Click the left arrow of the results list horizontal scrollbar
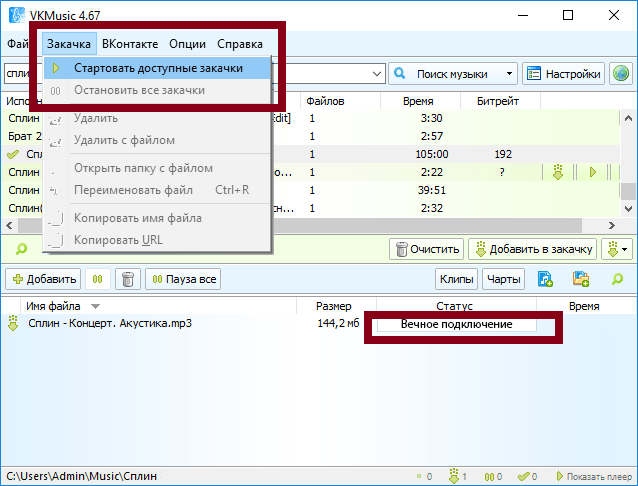 tap(9, 225)
